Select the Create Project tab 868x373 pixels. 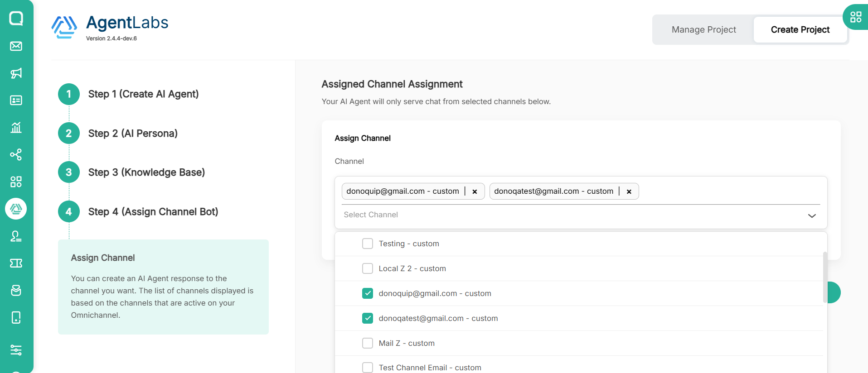[800, 30]
